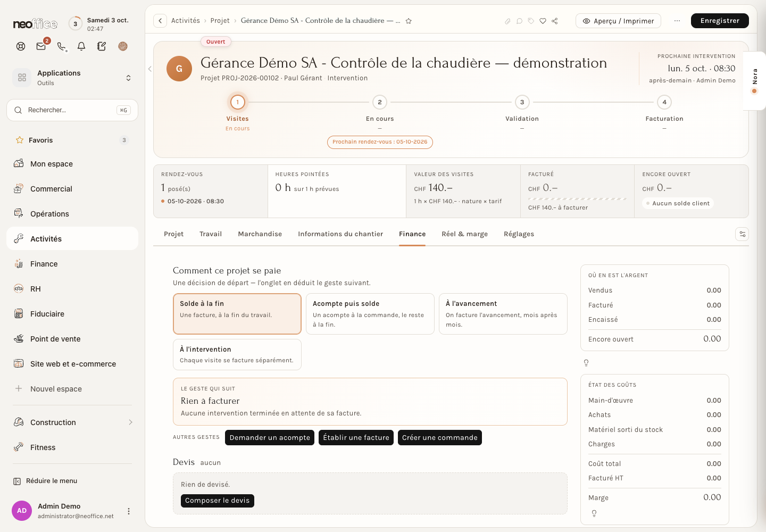Image resolution: width=766 pixels, height=532 pixels.
Task: Click the Facturé progress bar
Action: point(577,199)
